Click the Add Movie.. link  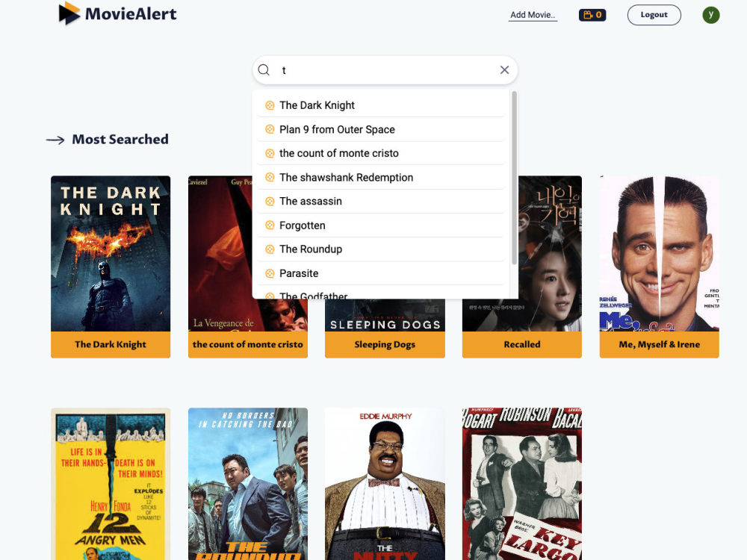click(x=533, y=15)
